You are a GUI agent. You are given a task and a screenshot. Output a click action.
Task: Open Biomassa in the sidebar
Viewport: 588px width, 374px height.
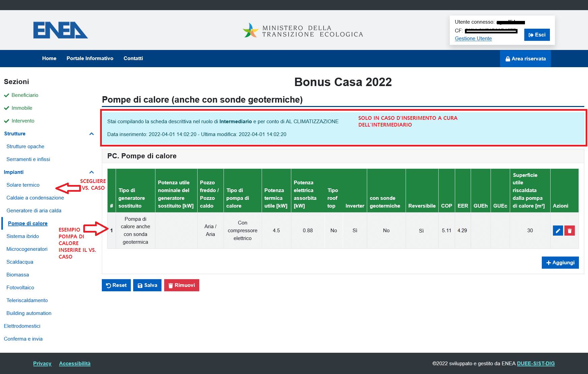18,275
